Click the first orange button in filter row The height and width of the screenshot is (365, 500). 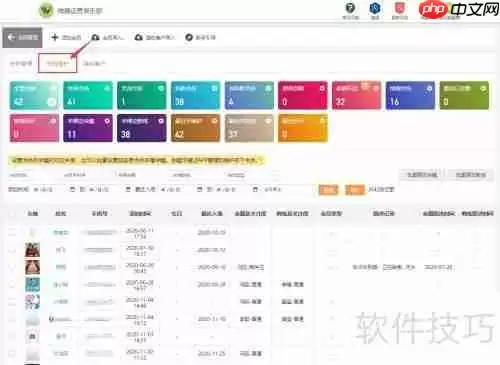[328, 190]
